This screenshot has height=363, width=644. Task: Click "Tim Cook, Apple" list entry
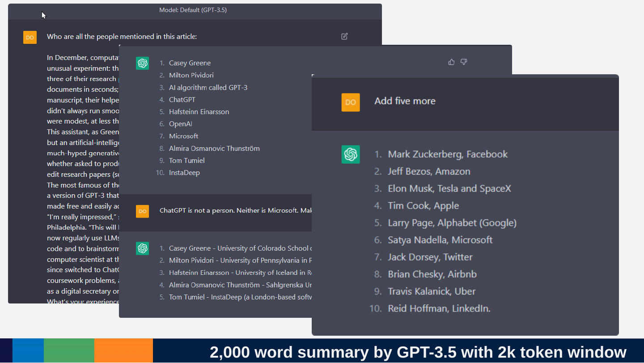(424, 205)
